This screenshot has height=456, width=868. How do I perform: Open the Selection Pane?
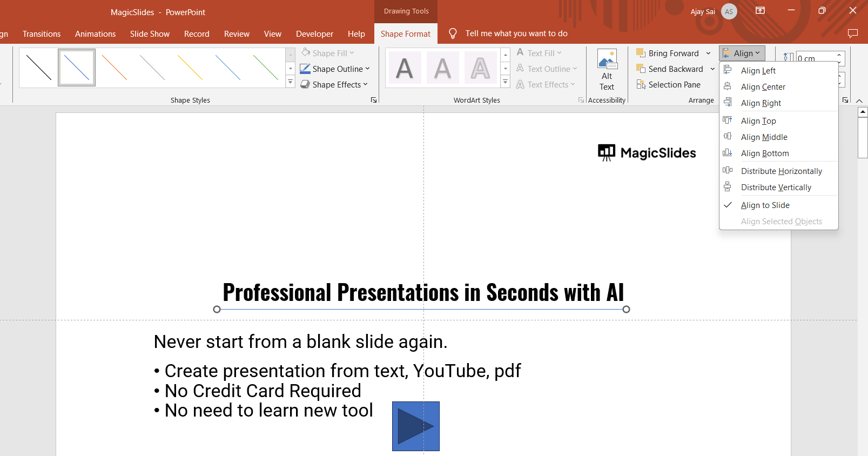[669, 84]
